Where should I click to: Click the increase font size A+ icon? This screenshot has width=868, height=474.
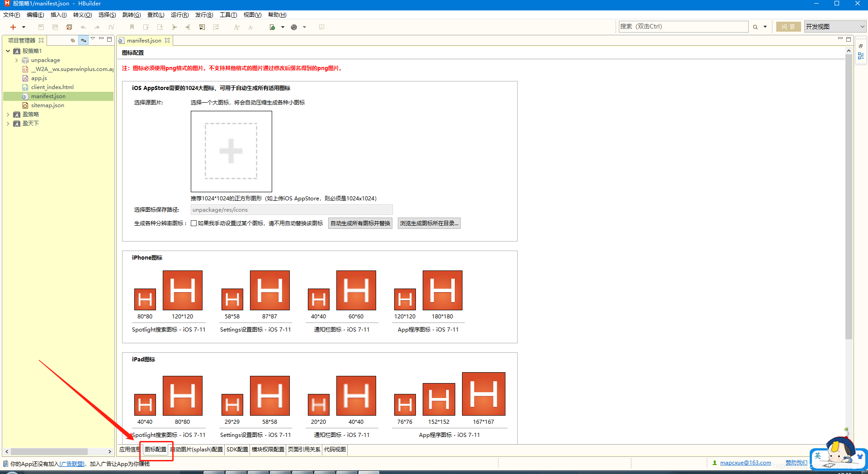(237, 27)
